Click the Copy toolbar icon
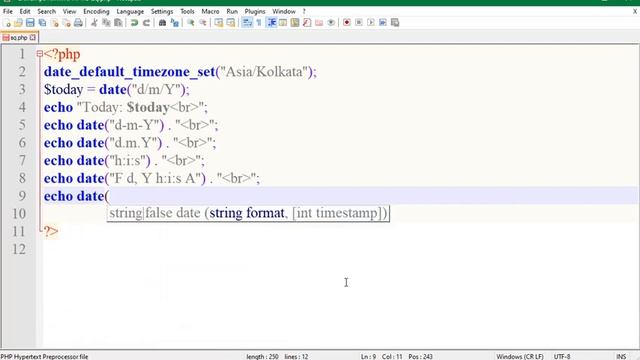Image resolution: width=640 pixels, height=360 pixels. [x=106, y=23]
